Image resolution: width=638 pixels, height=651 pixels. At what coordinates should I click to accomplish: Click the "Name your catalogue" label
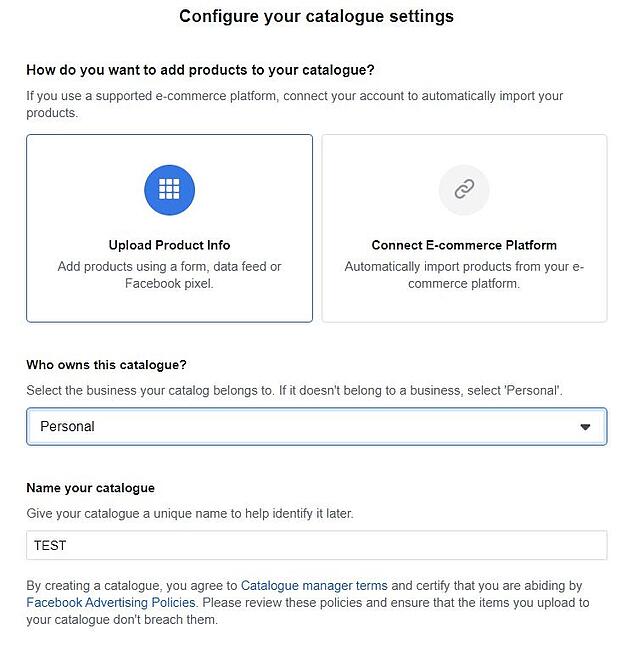click(90, 488)
